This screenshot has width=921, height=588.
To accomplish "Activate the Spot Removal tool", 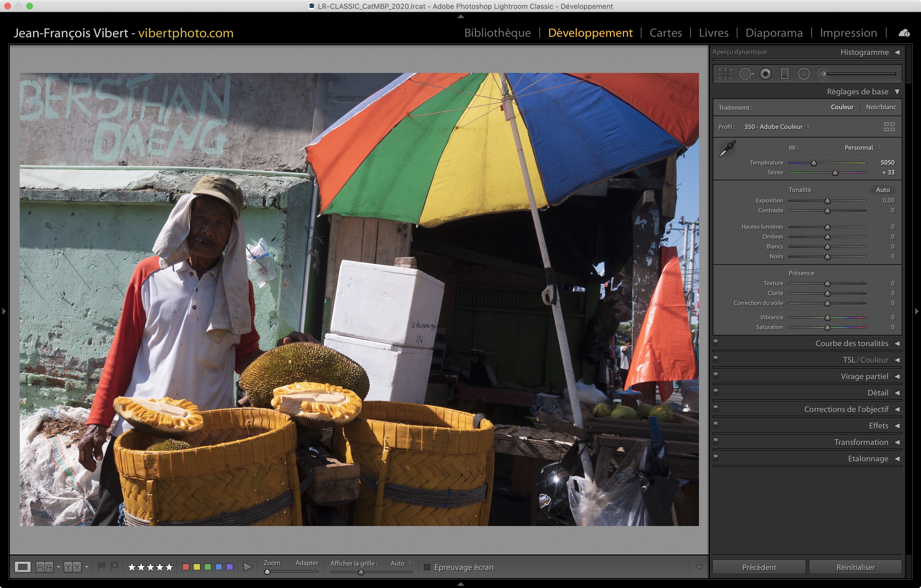I will (x=746, y=74).
